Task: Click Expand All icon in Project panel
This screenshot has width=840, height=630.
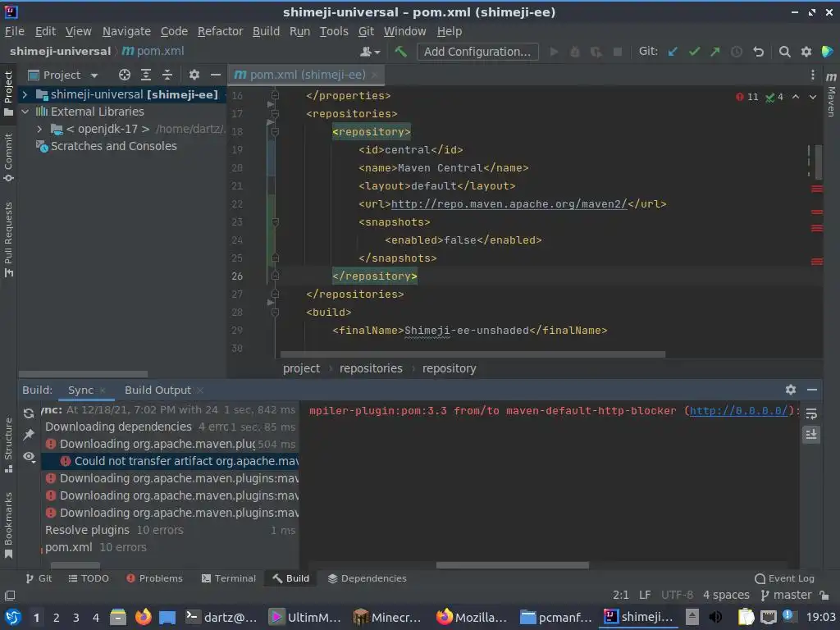Action: click(146, 75)
